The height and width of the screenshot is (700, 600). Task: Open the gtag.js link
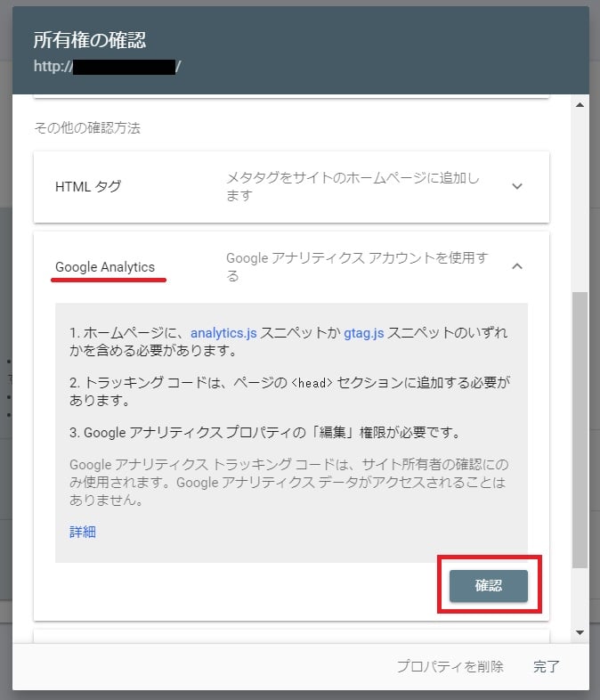[363, 333]
